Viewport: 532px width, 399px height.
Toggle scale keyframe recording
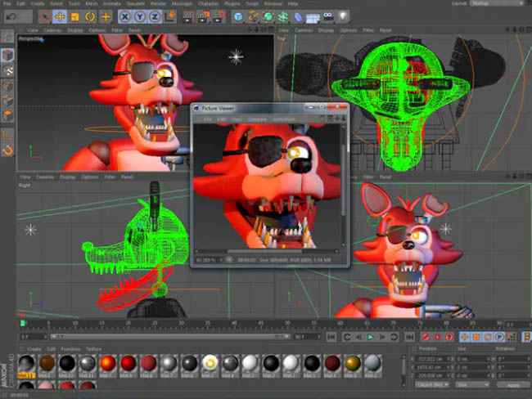pyautogui.click(x=476, y=337)
